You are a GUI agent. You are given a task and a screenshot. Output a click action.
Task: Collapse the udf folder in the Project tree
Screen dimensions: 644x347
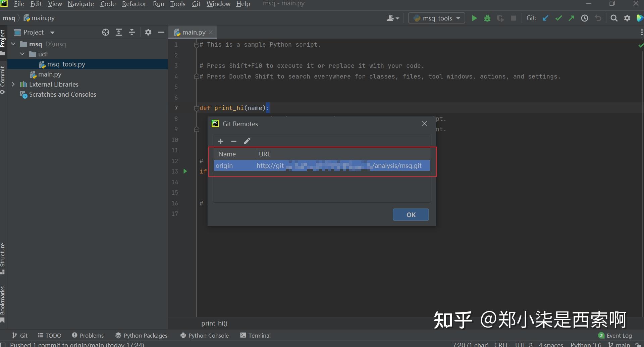[x=22, y=54]
